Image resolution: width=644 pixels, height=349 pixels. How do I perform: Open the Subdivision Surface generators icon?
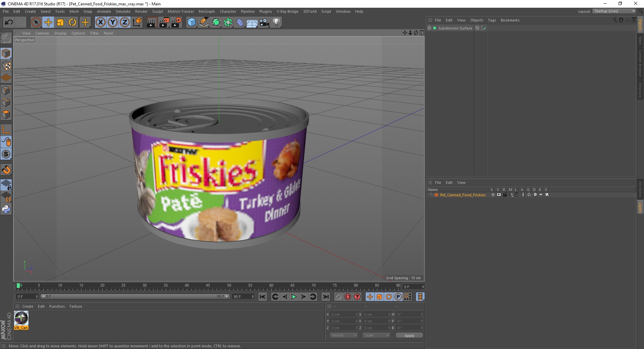[x=216, y=22]
